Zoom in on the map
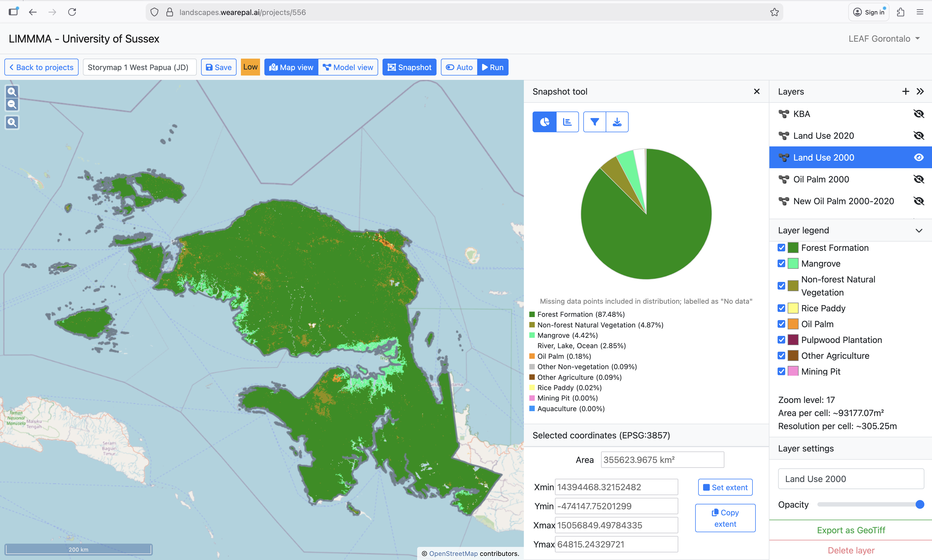Viewport: 932px width, 560px height. 12,91
